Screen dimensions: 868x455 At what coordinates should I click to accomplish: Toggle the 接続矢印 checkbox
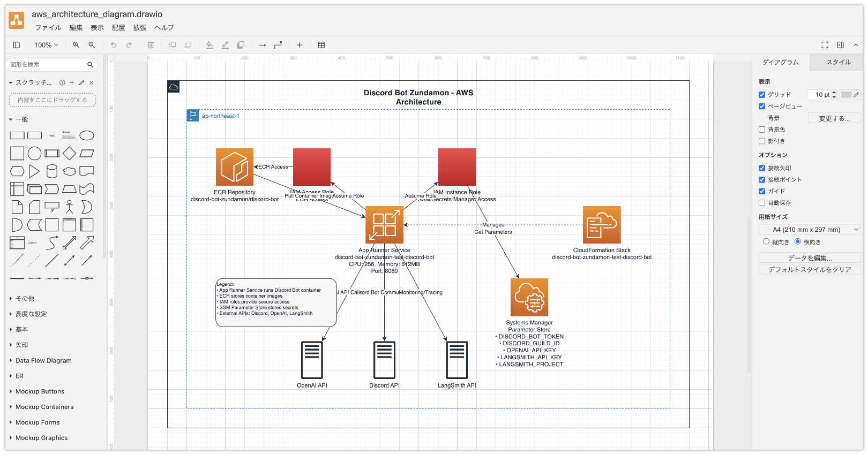tap(762, 168)
